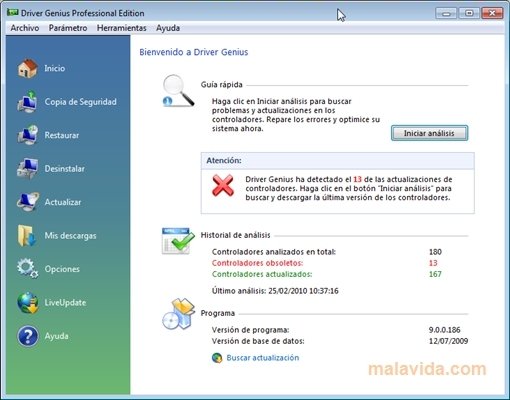Open the Ayuda menu in menu bar
The width and height of the screenshot is (510, 400).
168,28
